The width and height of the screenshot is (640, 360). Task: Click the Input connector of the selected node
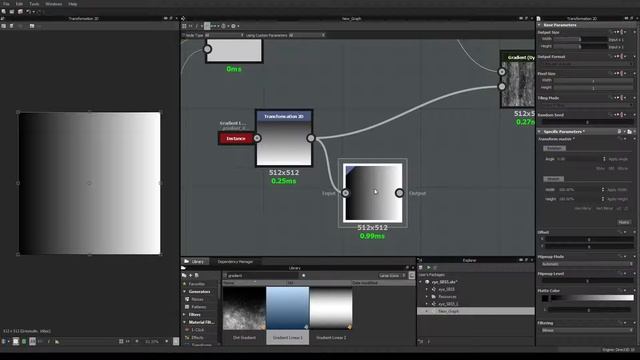345,193
